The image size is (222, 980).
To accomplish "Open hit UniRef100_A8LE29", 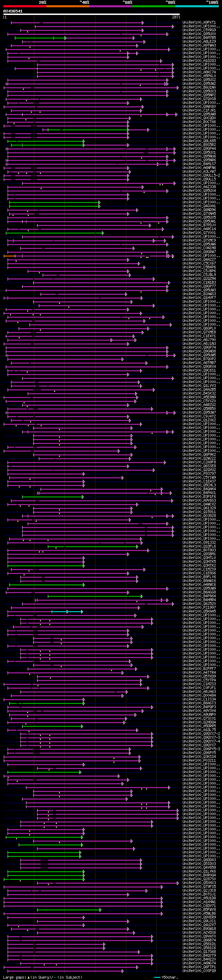I will pyautogui.click(x=199, y=41).
